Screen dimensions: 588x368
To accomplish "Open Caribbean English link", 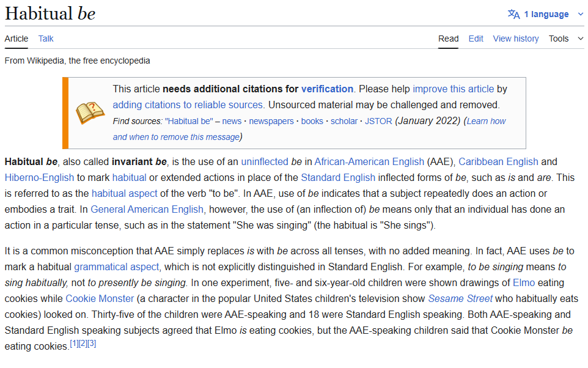I will pyautogui.click(x=498, y=161).
